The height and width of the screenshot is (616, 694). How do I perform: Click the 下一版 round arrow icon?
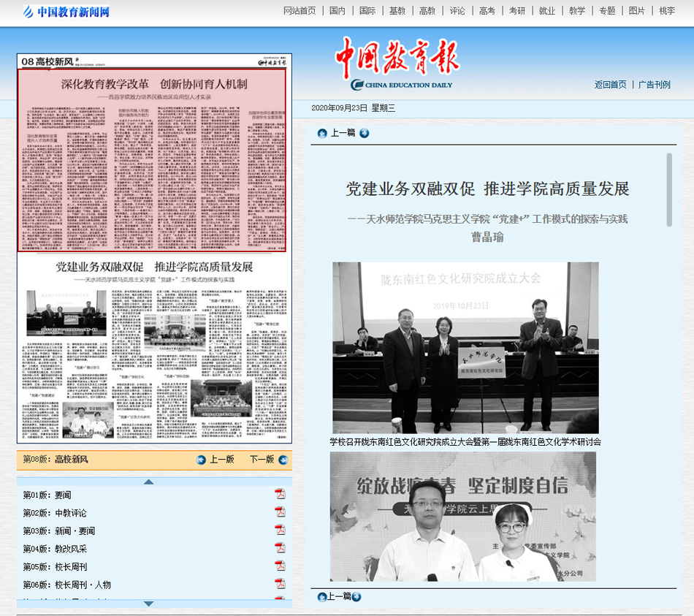pos(283,460)
